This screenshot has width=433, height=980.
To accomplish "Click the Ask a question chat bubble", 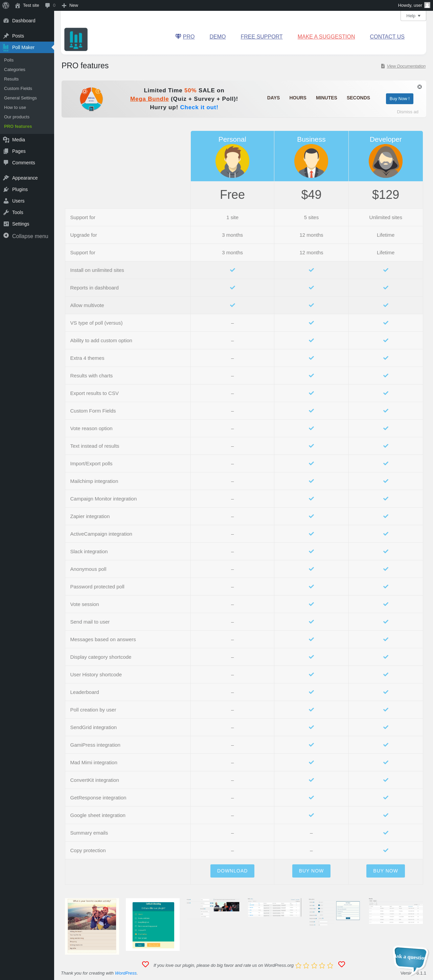I will [410, 957].
